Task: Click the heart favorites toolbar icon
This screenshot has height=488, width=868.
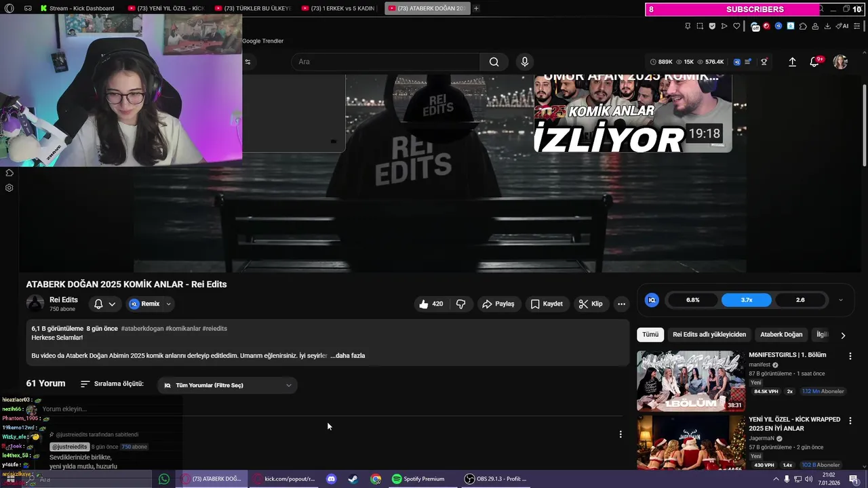Action: 736,26
